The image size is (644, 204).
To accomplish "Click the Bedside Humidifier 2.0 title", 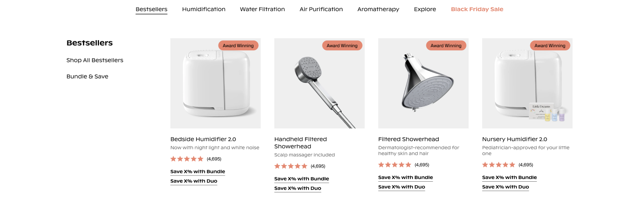I will pos(203,139).
